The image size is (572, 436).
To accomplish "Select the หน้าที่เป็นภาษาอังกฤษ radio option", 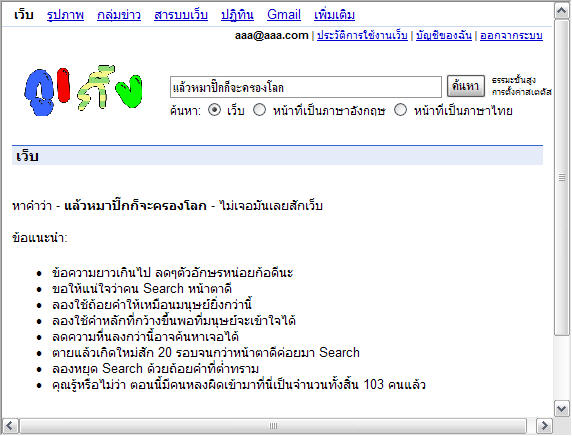I will coord(259,110).
